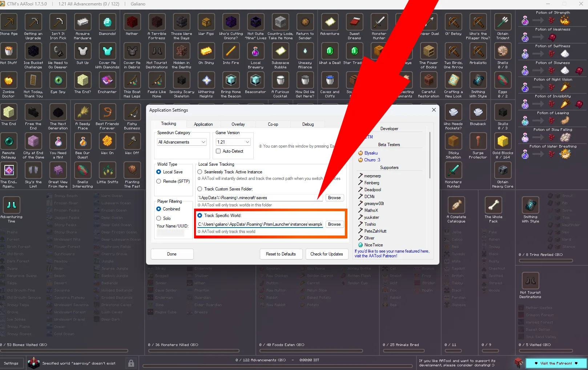Click the Ice Bucket Challenge obsidian icon
The width and height of the screenshot is (588, 370).
[x=33, y=51]
